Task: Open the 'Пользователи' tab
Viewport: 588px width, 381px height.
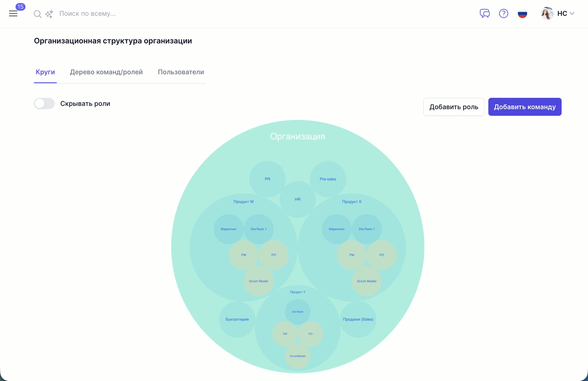Action: point(181,72)
